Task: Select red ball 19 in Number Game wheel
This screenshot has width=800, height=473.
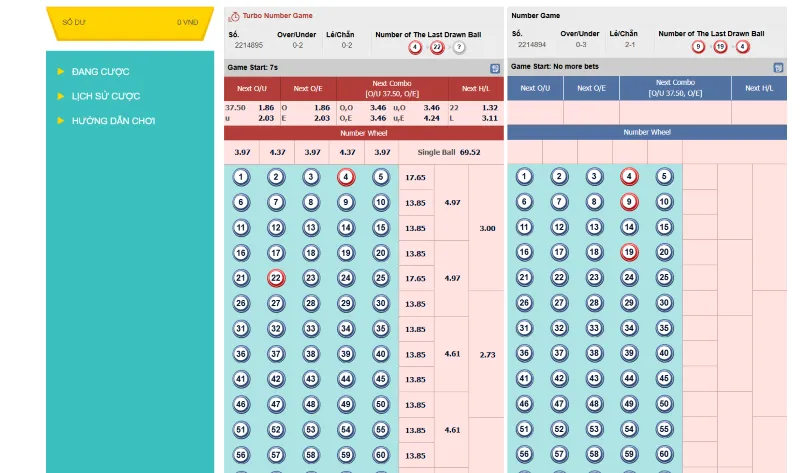Action: [x=629, y=252]
